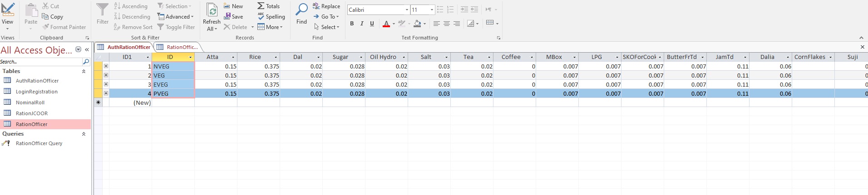This screenshot has width=868, height=195.
Task: Save the current record
Action: coord(233,16)
